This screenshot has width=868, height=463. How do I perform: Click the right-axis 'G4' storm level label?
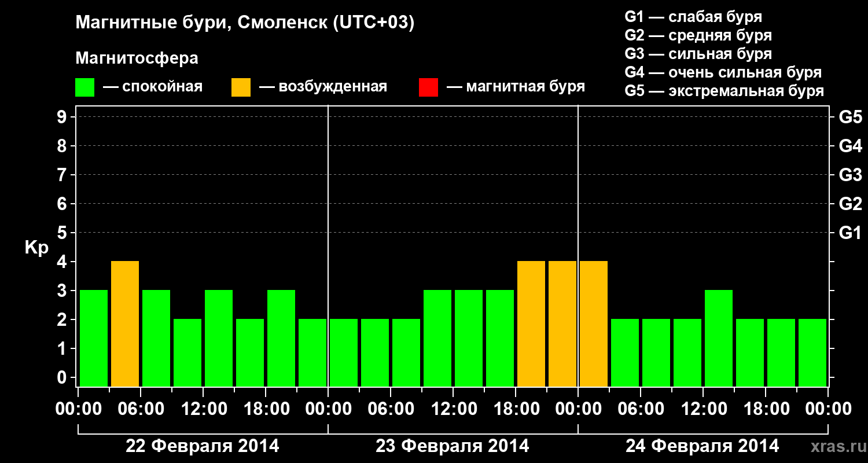click(x=850, y=146)
